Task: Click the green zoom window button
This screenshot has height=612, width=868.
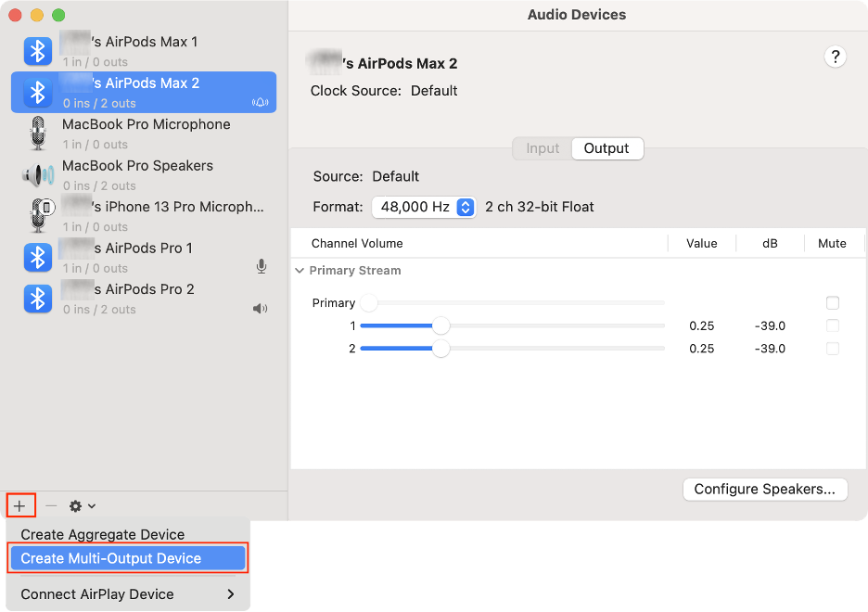Action: (x=58, y=15)
